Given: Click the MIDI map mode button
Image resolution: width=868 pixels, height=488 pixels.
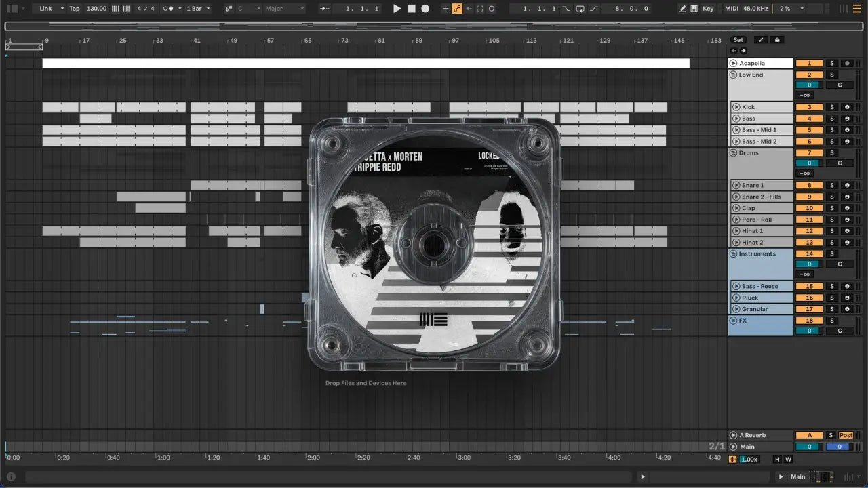Looking at the screenshot, I should click(x=731, y=9).
